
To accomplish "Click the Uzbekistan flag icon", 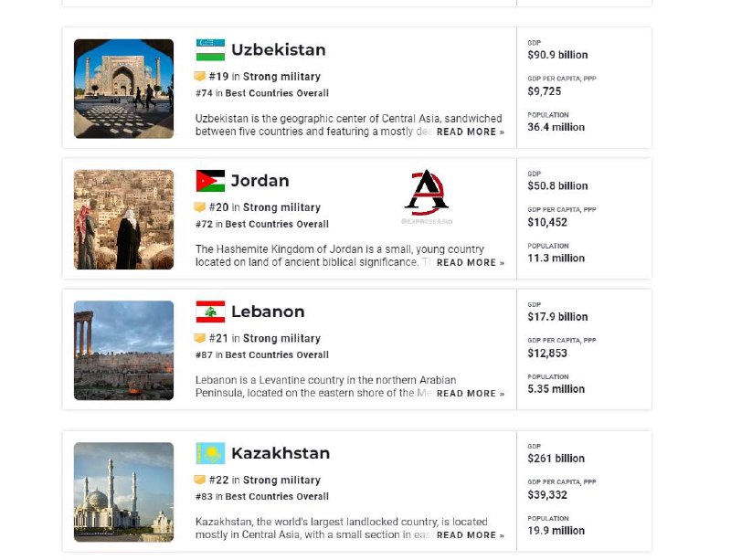I will pyautogui.click(x=210, y=50).
